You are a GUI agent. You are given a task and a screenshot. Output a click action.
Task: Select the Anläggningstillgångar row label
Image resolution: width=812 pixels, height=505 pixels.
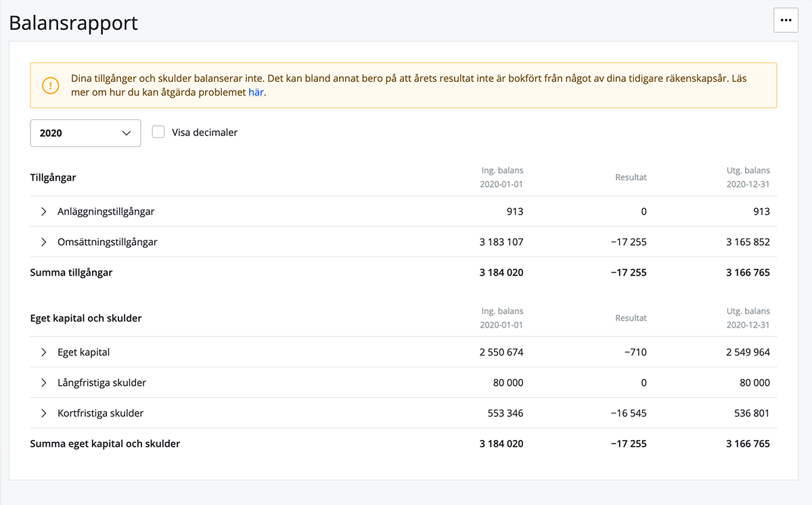[106, 211]
